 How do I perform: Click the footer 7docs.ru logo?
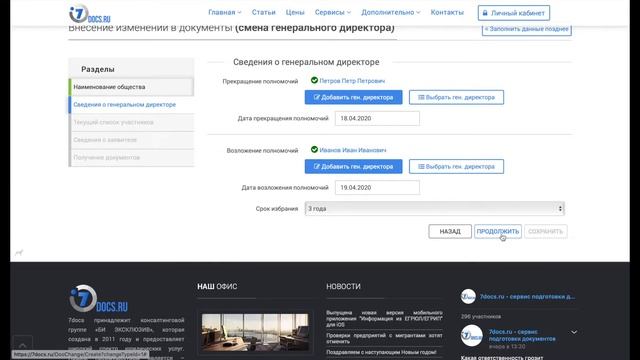point(98,299)
